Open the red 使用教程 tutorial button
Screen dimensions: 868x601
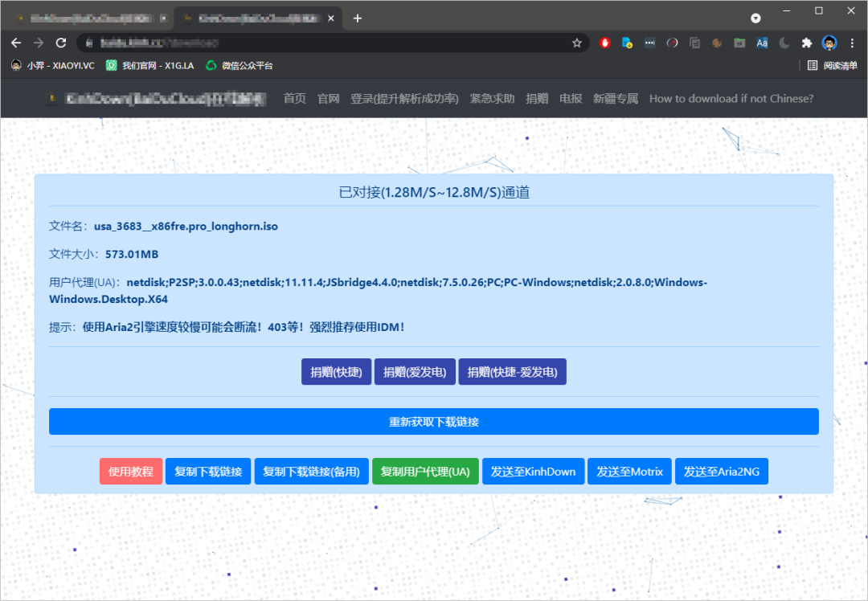(x=131, y=472)
